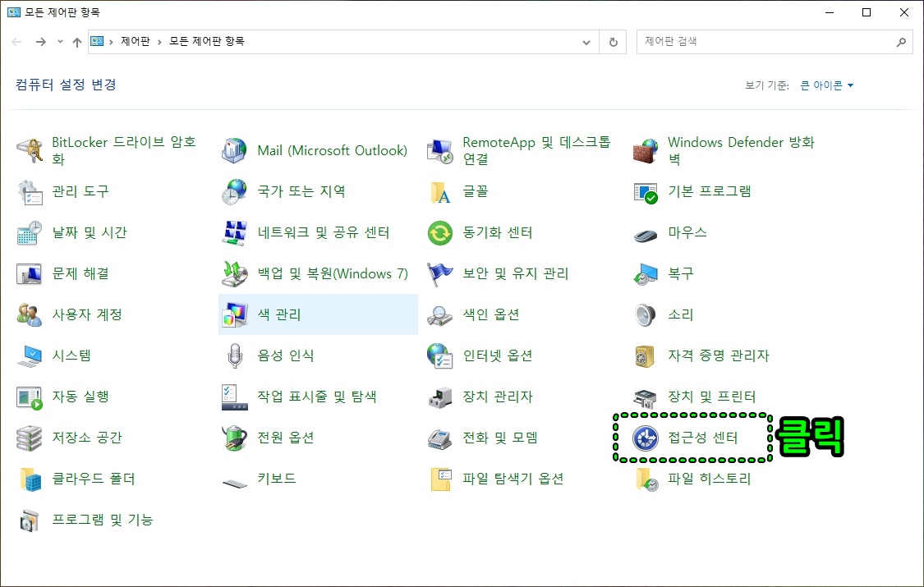
Task: Click the back navigation arrow
Action: click(16, 42)
